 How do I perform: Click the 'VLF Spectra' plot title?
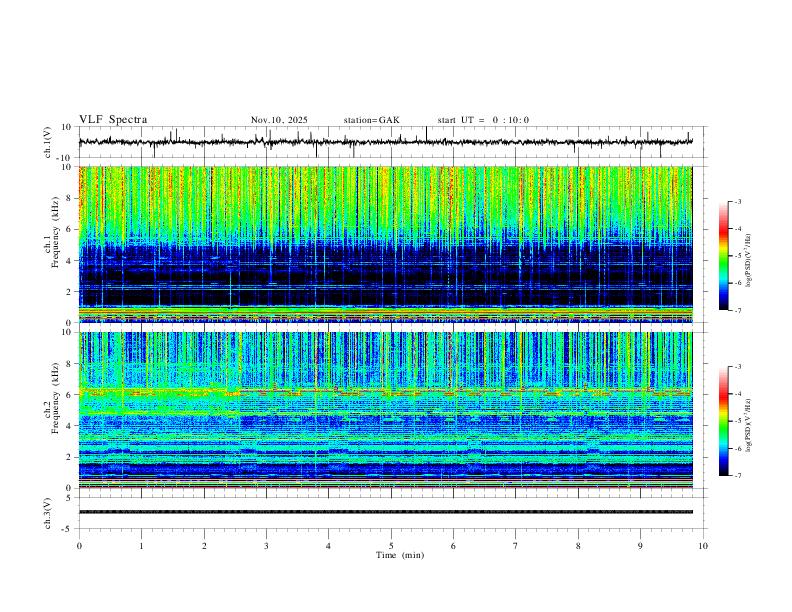[x=113, y=120]
